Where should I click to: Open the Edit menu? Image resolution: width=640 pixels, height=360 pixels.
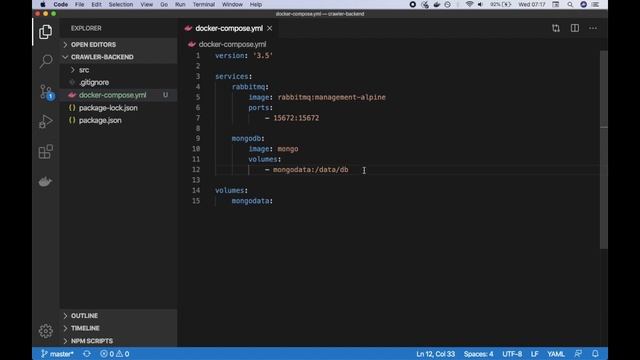[x=96, y=4]
